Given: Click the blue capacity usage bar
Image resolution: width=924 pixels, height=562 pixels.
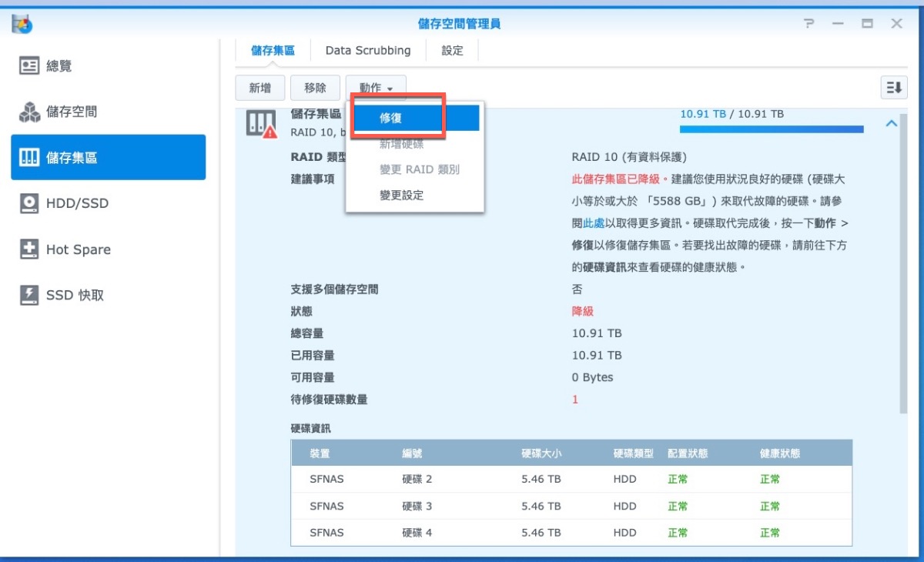Looking at the screenshot, I should pyautogui.click(x=771, y=129).
